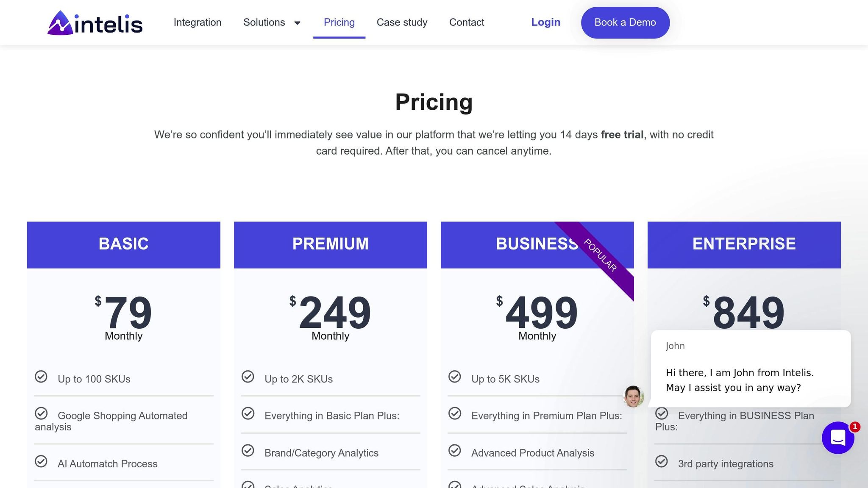Click the checkmark beside 3rd party integrations
The height and width of the screenshot is (488, 868).
662,461
